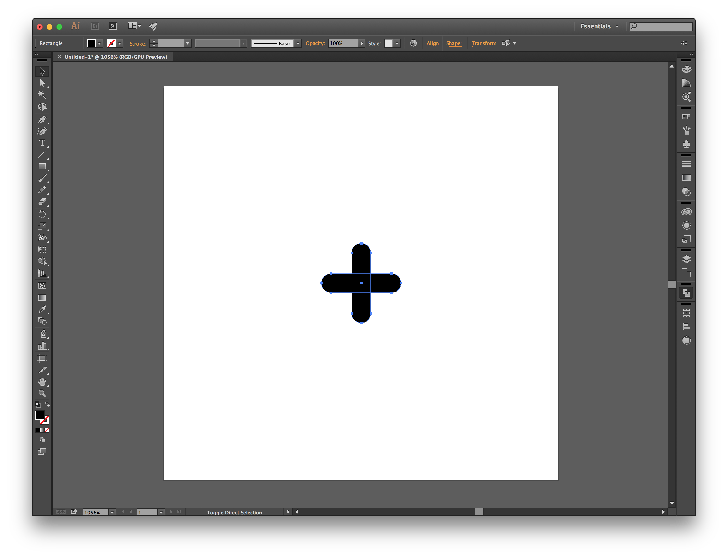Screen dimensions: 728x560
Task: Open the Creative Cloud Libraries panel icon
Action: pyautogui.click(x=686, y=212)
